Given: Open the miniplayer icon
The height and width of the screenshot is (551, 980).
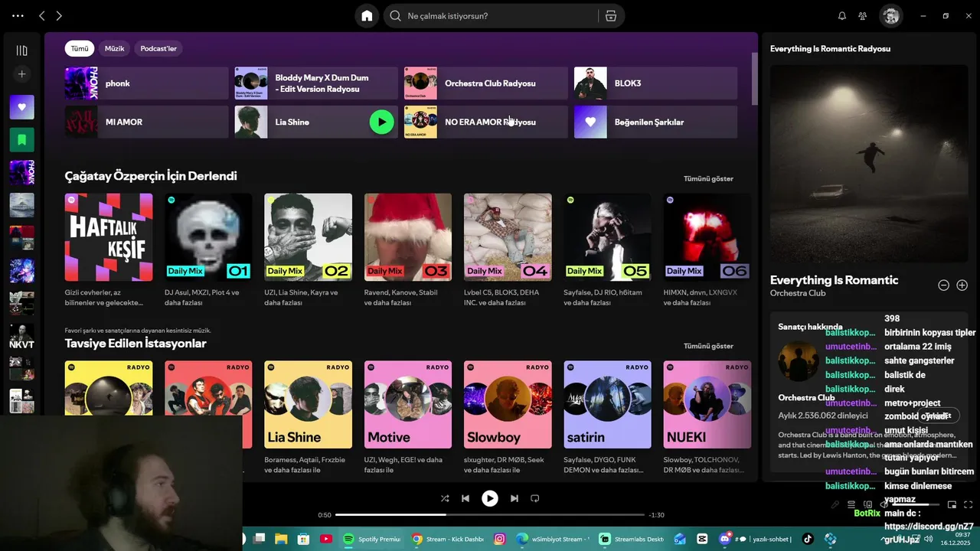Looking at the screenshot, I should [952, 504].
